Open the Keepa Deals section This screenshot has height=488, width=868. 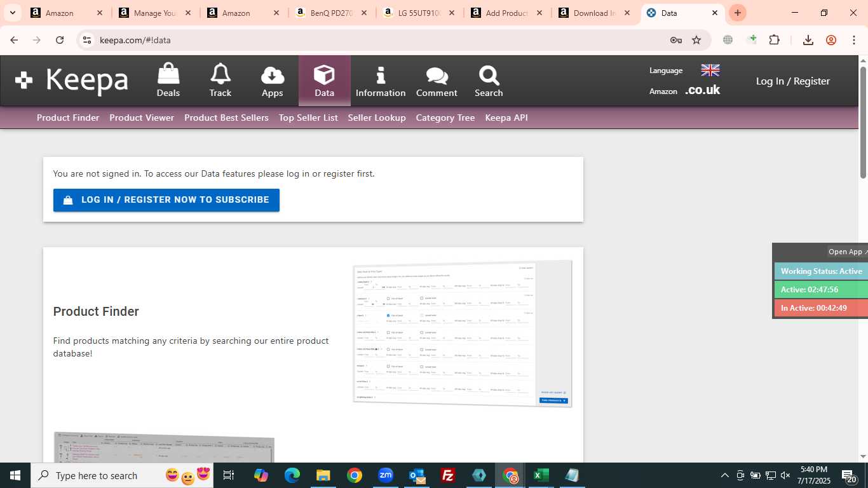tap(168, 81)
